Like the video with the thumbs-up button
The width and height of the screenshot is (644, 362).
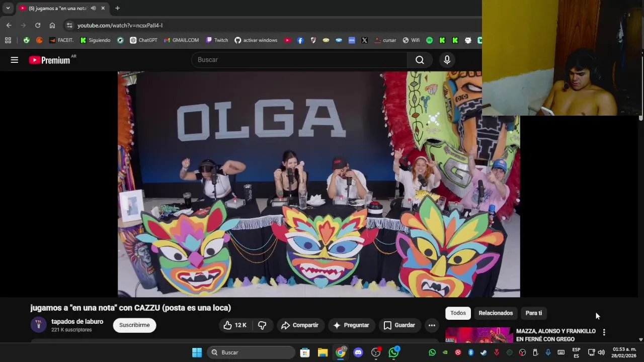234,325
